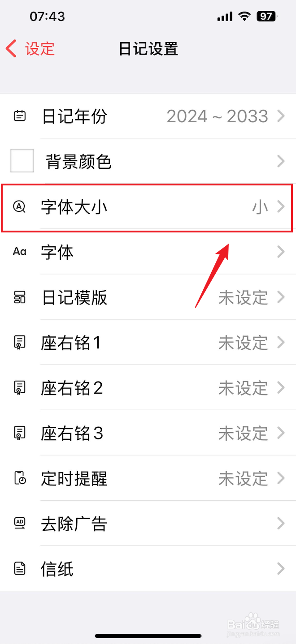Viewport: 296px width, 644px height.
Task: Tap 未设定 value on 定时提醒 row
Action: pos(243,479)
